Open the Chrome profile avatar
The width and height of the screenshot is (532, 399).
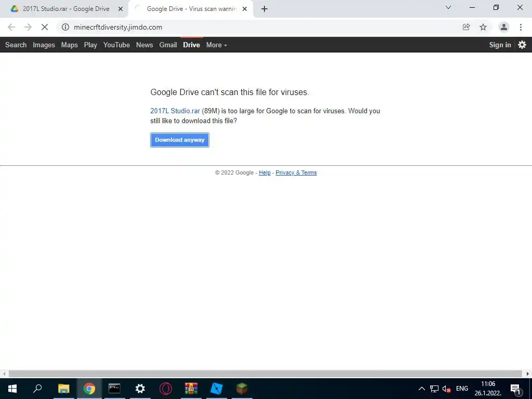[x=504, y=27]
